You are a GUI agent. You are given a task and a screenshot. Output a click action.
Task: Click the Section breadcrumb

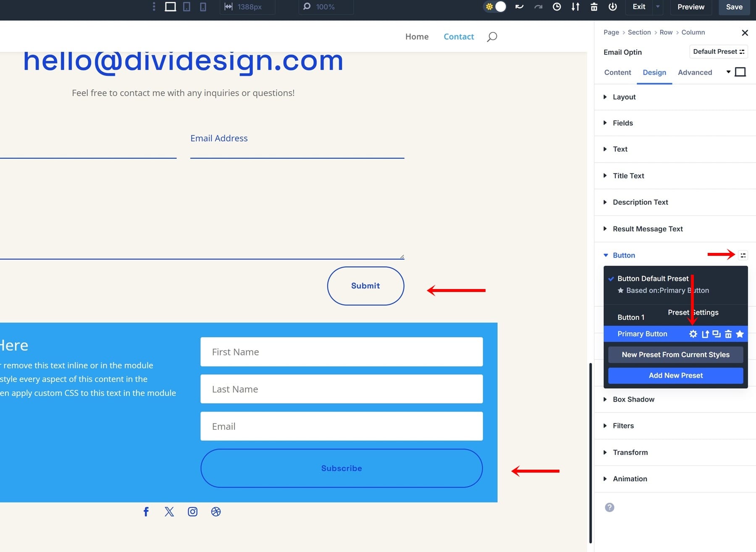click(639, 32)
